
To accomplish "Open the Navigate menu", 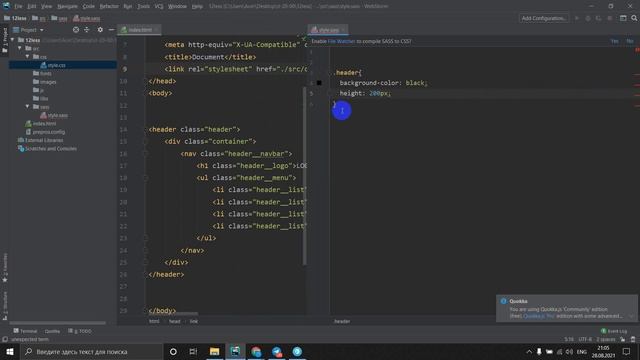I will pyautogui.click(x=67, y=6).
